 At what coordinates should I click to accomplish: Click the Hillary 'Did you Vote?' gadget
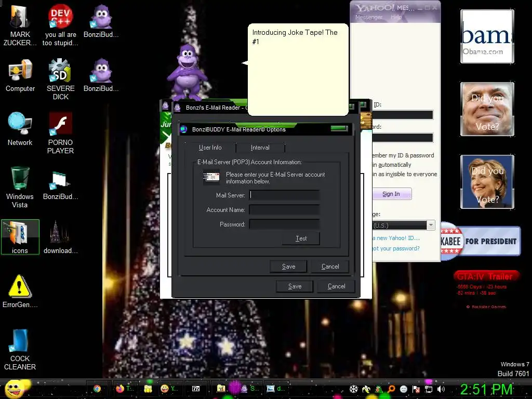[487, 181]
